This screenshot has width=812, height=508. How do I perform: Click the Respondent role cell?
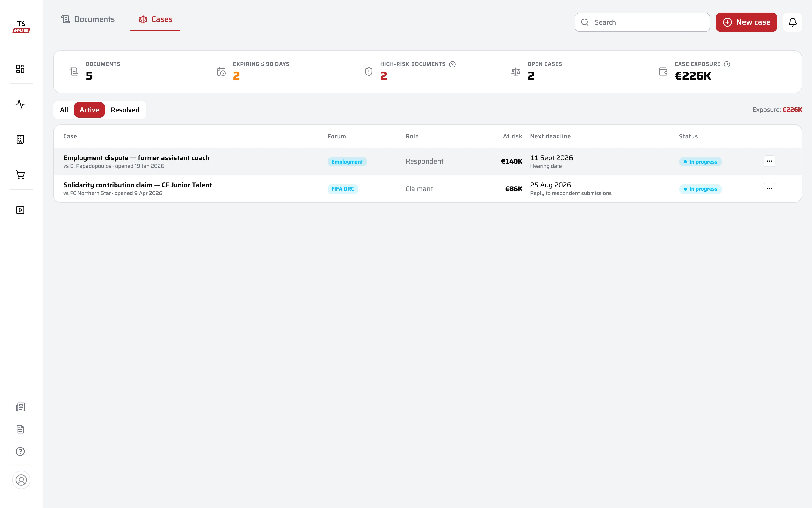[x=424, y=161]
